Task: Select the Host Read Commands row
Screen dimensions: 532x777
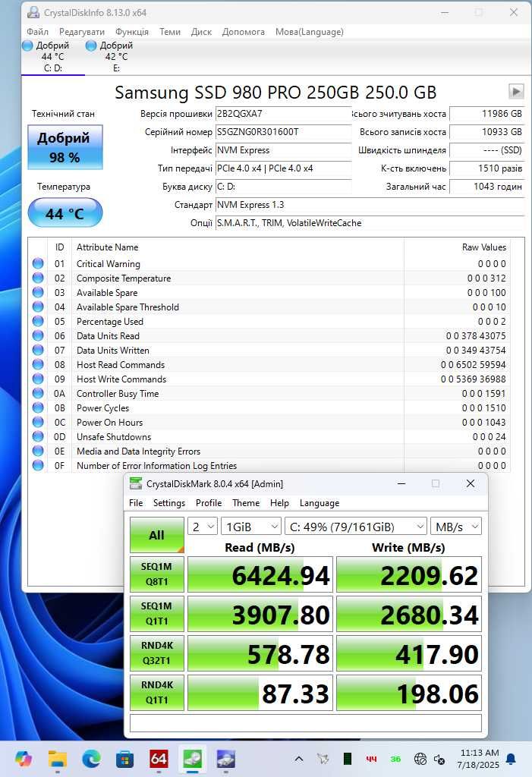Action: pos(269,365)
